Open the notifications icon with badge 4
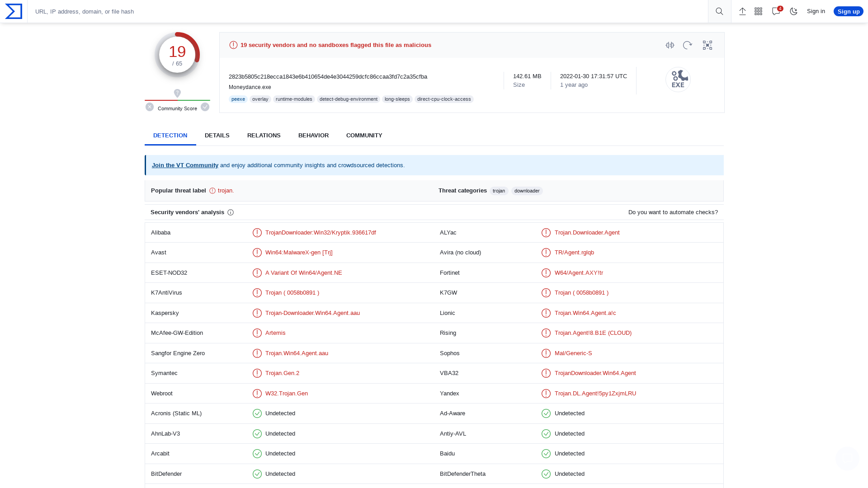Image resolution: width=868 pixels, height=488 pixels. 777,11
